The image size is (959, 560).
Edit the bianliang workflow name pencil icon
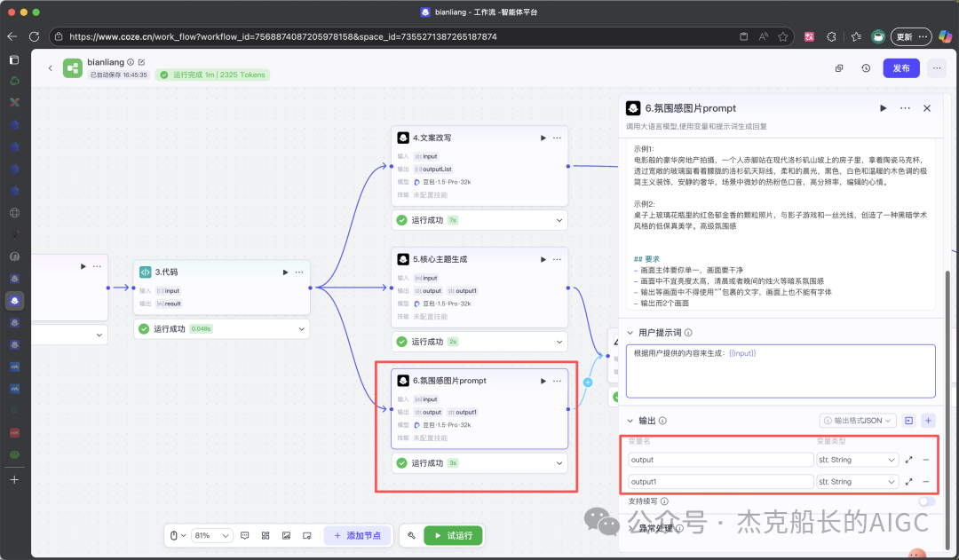pos(142,62)
